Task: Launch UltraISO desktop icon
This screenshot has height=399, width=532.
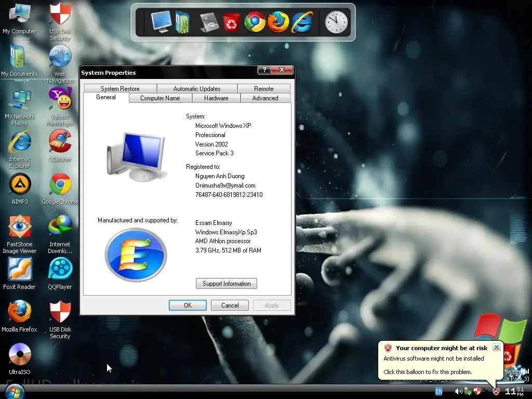Action: [x=19, y=359]
